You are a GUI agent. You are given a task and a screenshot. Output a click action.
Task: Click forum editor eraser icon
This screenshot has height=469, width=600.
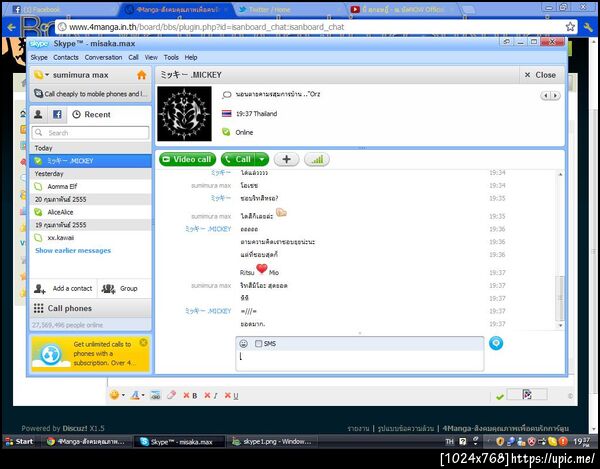click(171, 395)
